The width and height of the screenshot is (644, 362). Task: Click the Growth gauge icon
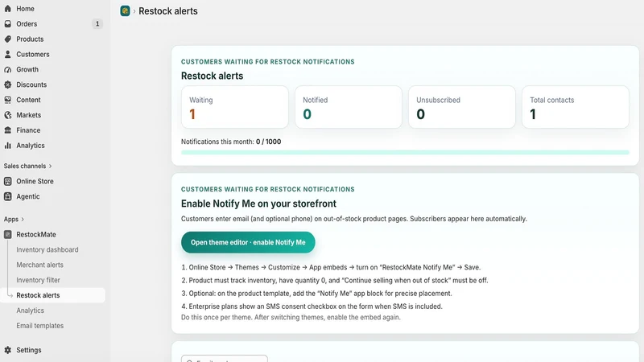point(8,69)
